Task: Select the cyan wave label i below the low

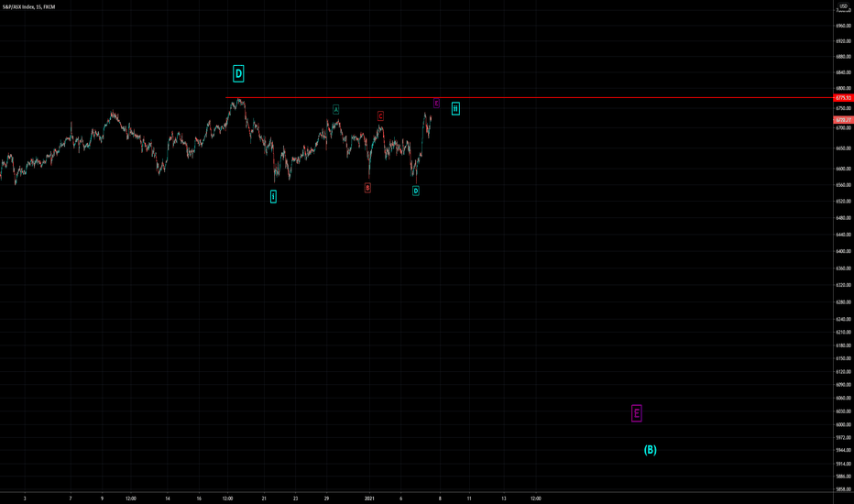Action: click(273, 197)
